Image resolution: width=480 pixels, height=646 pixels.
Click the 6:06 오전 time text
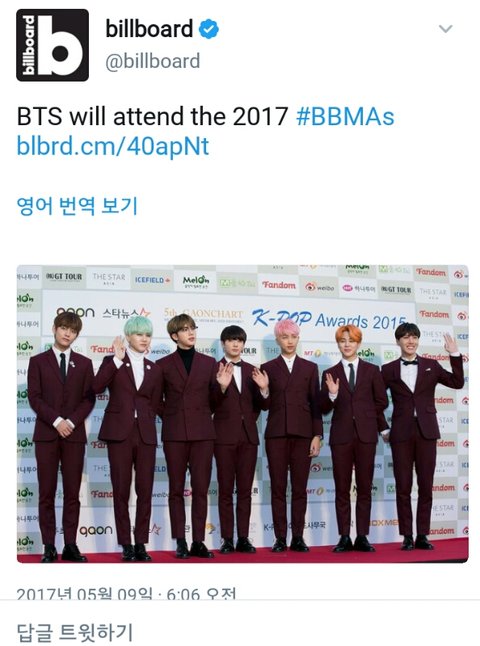tap(201, 594)
